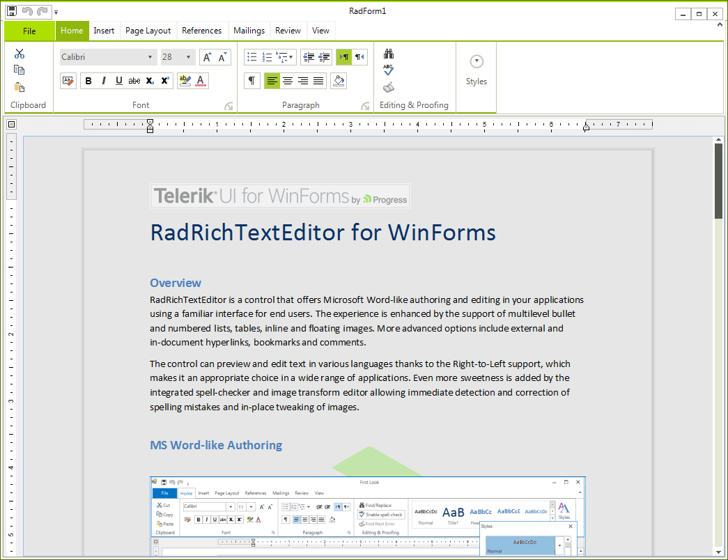This screenshot has width=728, height=560.
Task: Choose a font color with the A swatch
Action: [201, 81]
